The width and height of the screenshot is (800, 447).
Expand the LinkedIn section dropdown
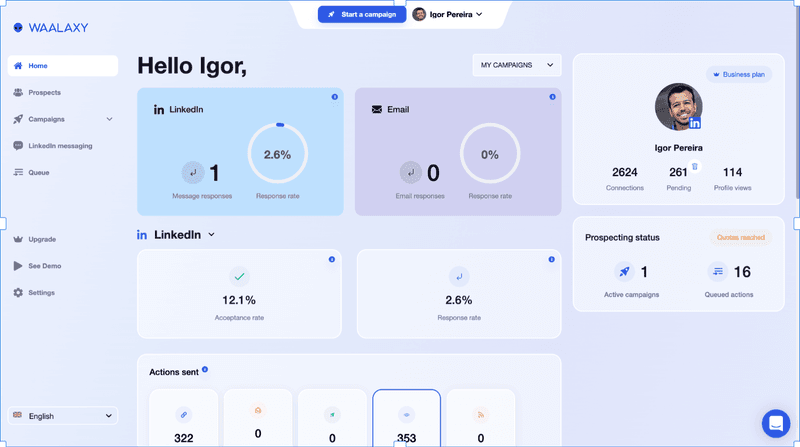click(211, 235)
